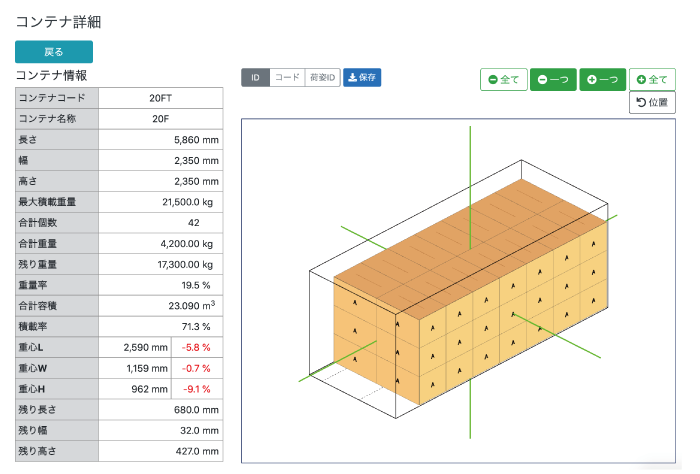This screenshot has width=700, height=474.
Task: Click the 合計個数 42 value cell
Action: (x=161, y=223)
